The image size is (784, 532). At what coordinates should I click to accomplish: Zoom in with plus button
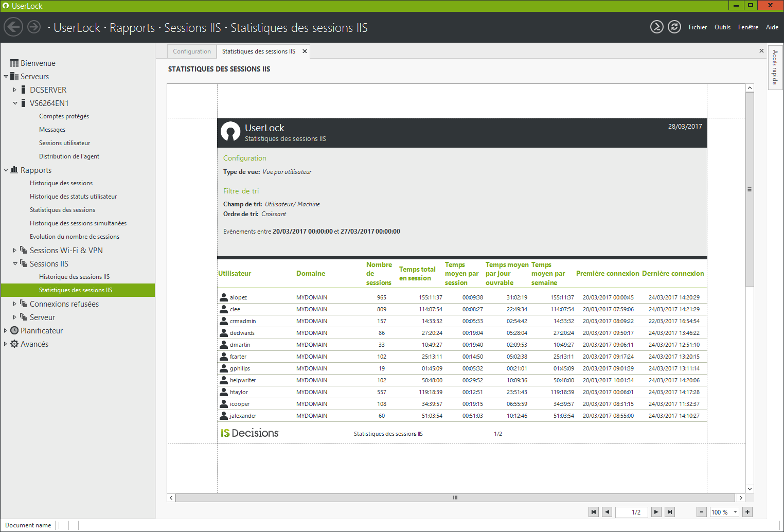click(x=747, y=512)
